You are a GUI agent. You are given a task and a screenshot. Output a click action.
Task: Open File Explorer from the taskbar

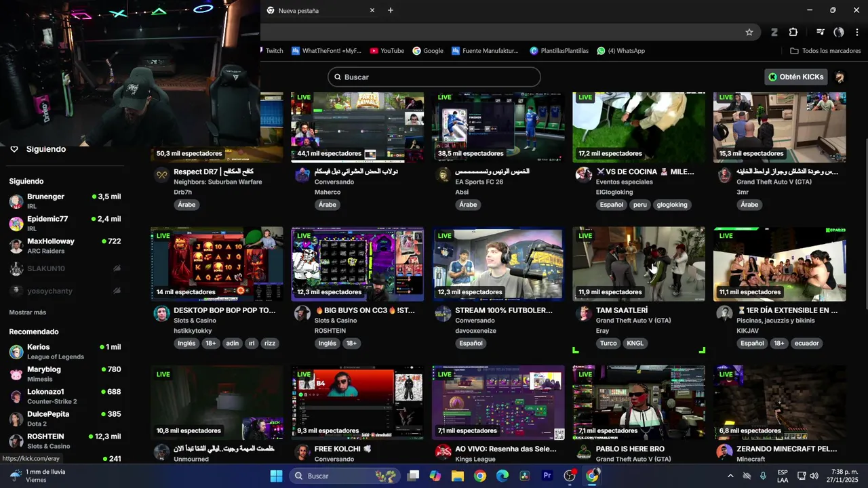(x=457, y=476)
